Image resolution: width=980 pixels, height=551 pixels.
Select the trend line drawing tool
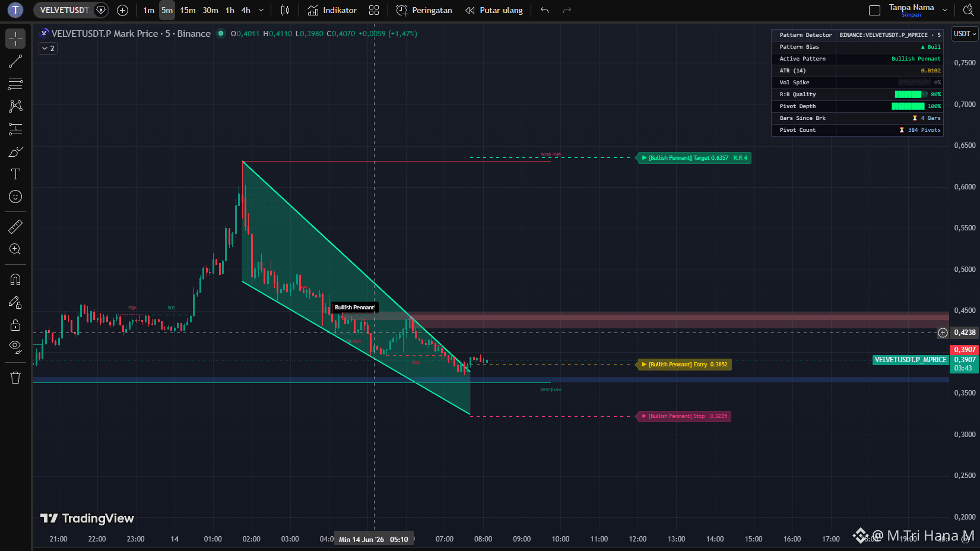pos(15,61)
